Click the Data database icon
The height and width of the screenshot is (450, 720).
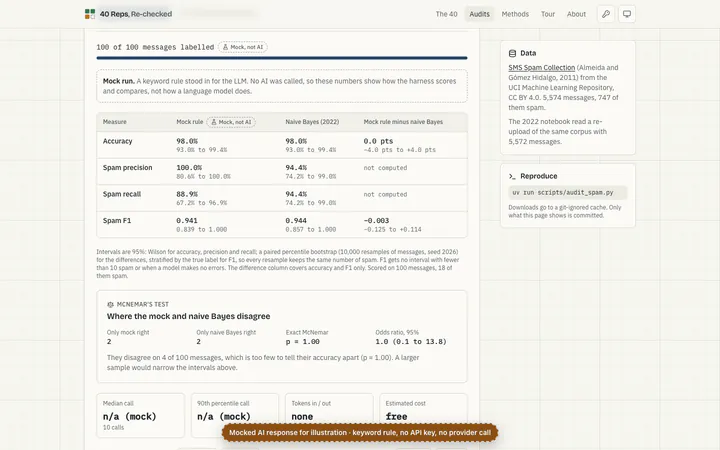click(x=512, y=53)
